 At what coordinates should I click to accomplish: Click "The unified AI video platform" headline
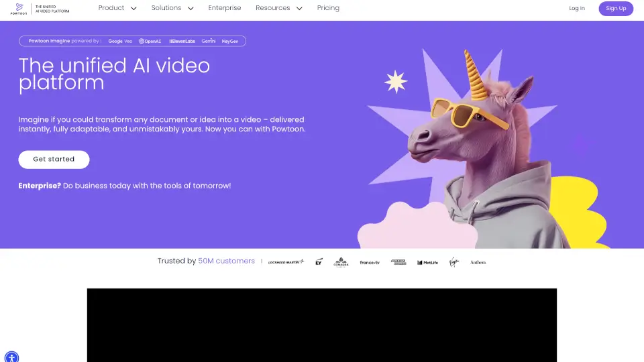pyautogui.click(x=114, y=74)
